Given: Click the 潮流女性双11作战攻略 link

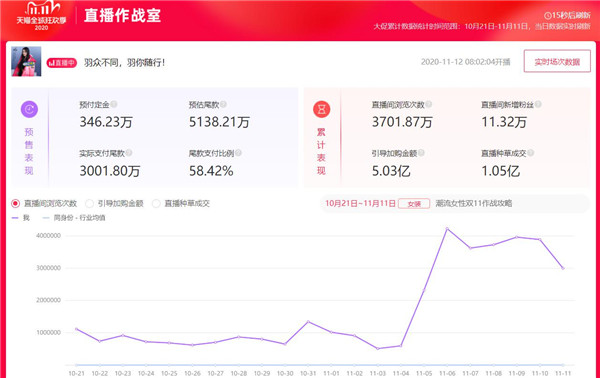Looking at the screenshot, I should pyautogui.click(x=474, y=203).
